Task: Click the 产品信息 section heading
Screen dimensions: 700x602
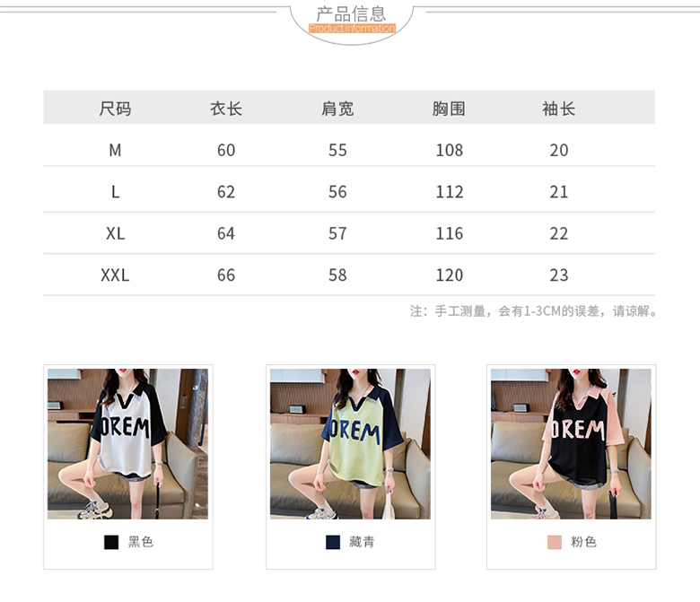Action: (x=351, y=13)
